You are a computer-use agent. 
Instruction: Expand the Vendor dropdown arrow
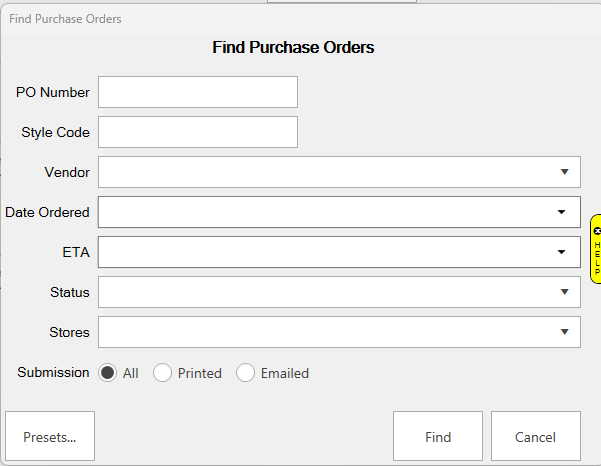pyautogui.click(x=564, y=172)
